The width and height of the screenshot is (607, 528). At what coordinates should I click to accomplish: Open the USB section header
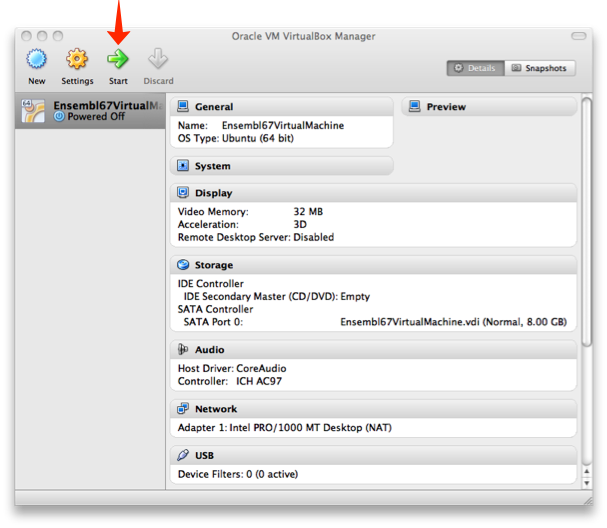coord(374,455)
